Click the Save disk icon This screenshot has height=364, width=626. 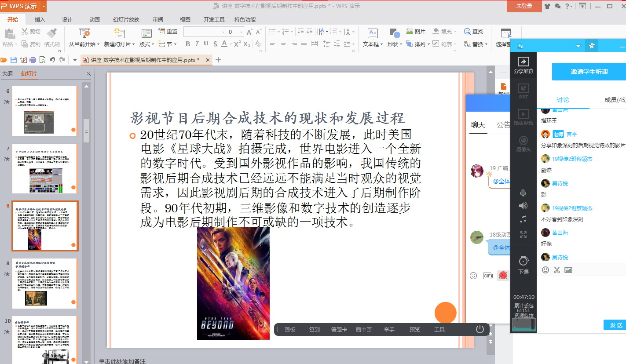tap(14, 60)
